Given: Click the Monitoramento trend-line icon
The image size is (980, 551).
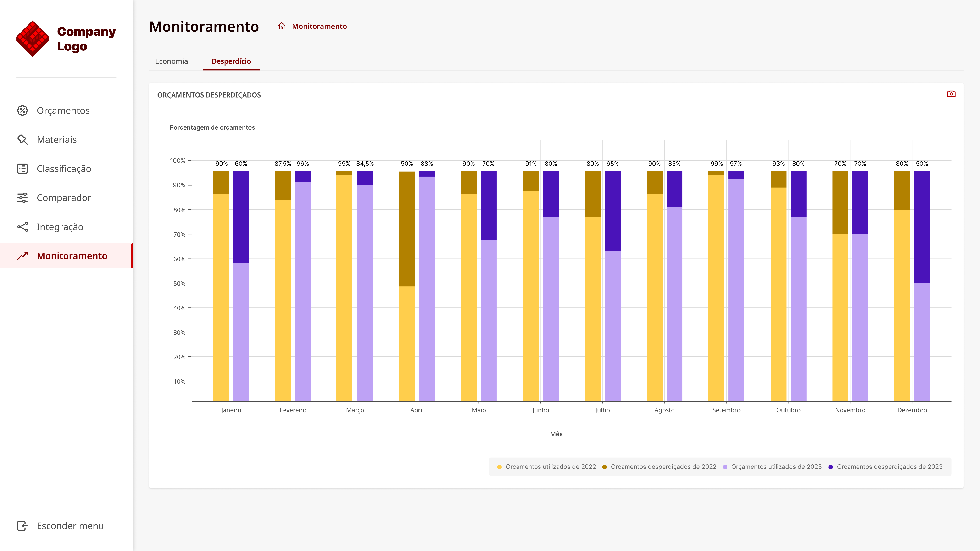Looking at the screenshot, I should pyautogui.click(x=22, y=256).
